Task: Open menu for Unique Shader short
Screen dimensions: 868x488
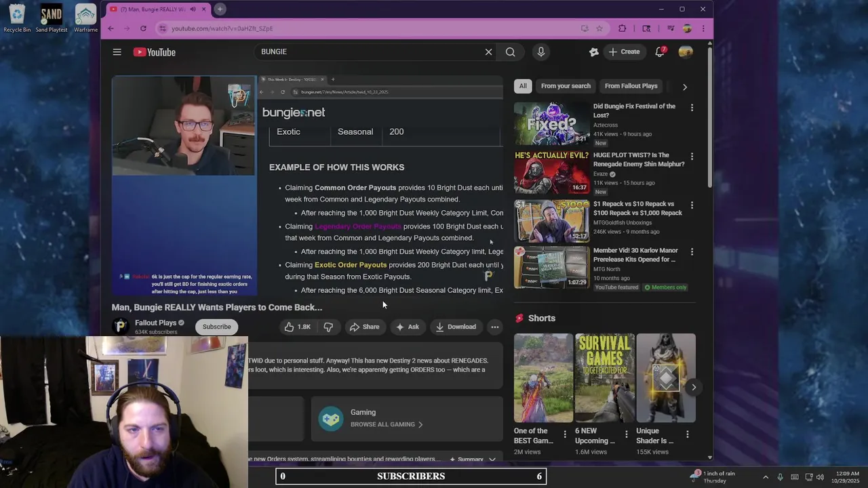Action: click(x=687, y=434)
